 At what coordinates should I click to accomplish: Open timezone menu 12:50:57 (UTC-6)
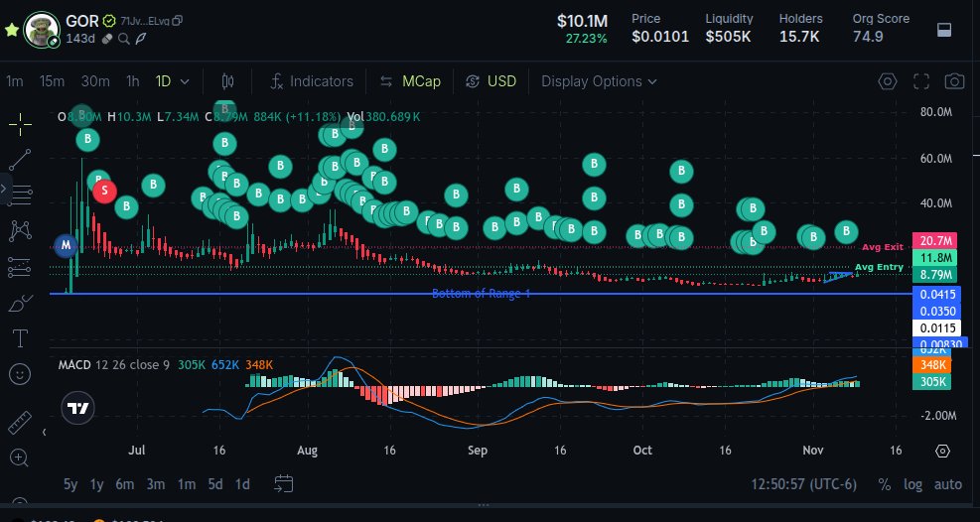click(x=803, y=484)
